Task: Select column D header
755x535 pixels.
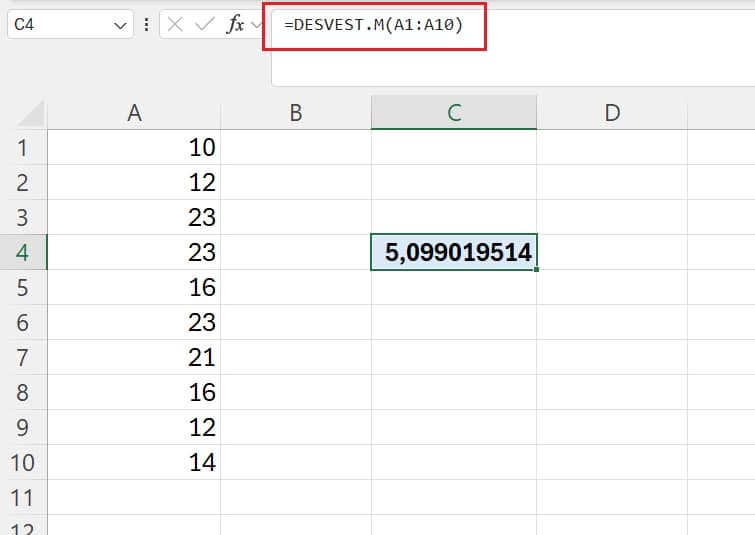Action: 612,113
